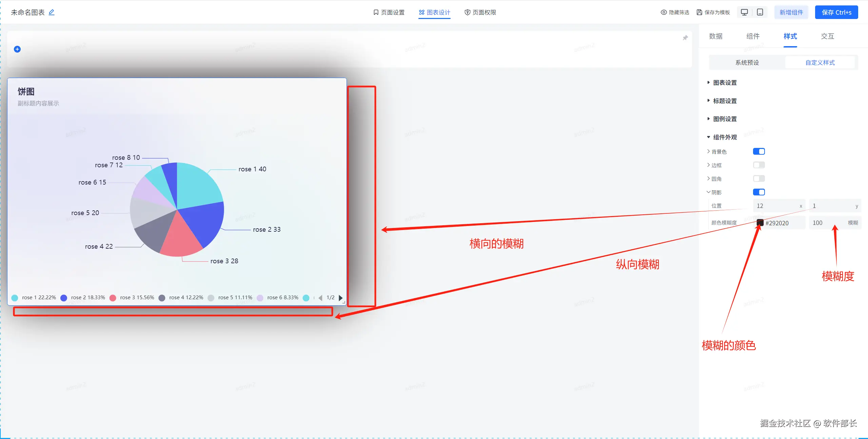Click the pin icon on filter bar
The width and height of the screenshot is (868, 439).
click(x=685, y=38)
